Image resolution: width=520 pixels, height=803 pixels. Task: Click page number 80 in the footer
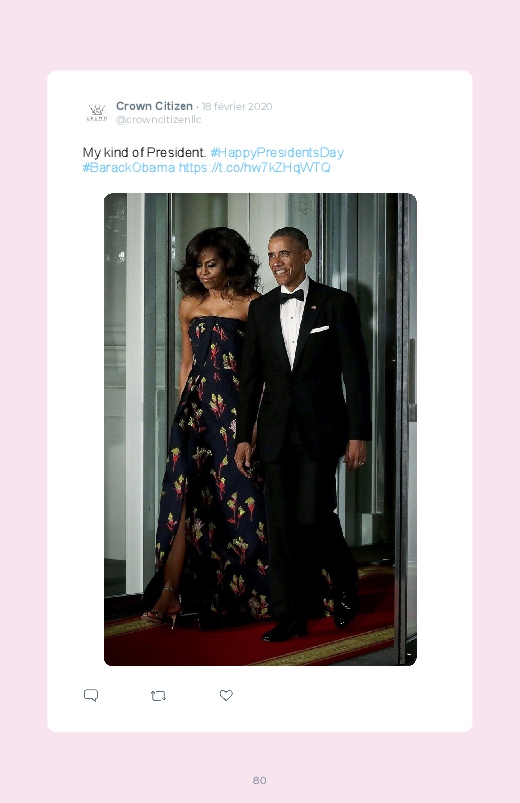point(260,780)
